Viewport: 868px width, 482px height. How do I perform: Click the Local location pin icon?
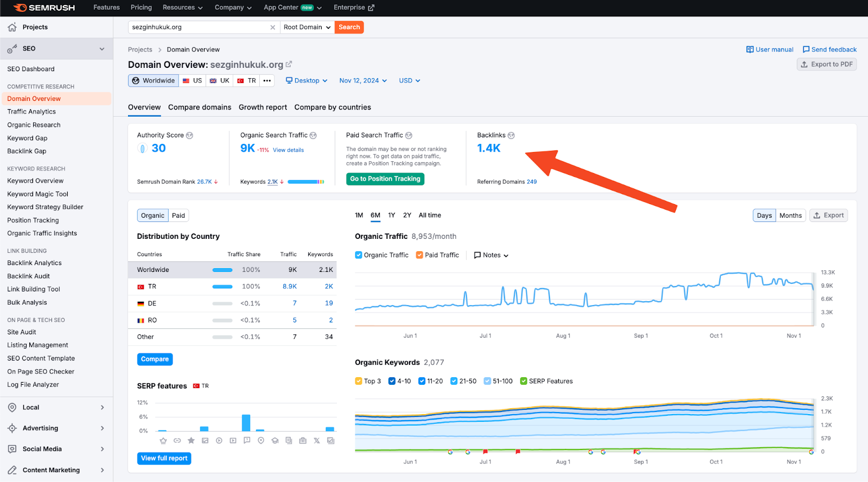12,408
